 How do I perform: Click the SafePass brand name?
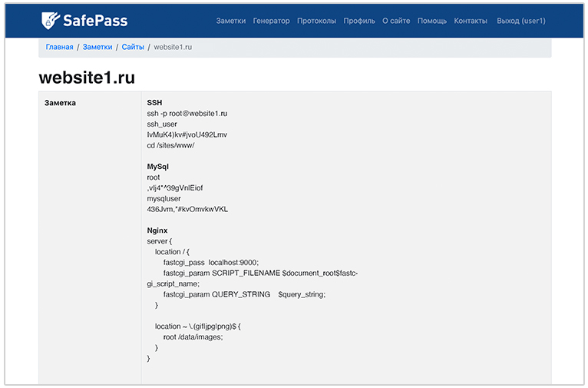coord(94,21)
